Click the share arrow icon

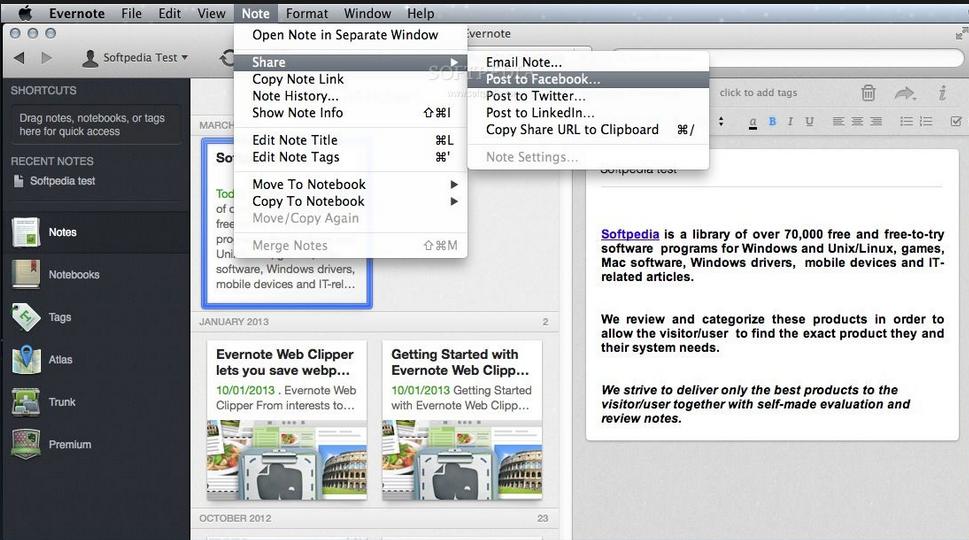905,93
